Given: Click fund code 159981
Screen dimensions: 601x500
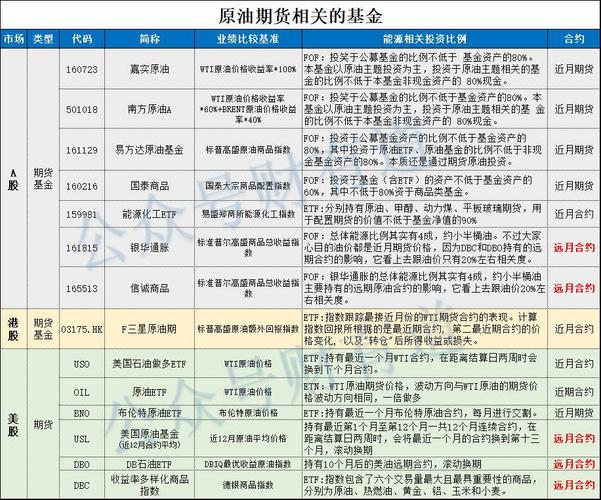Looking at the screenshot, I should pos(82,214).
